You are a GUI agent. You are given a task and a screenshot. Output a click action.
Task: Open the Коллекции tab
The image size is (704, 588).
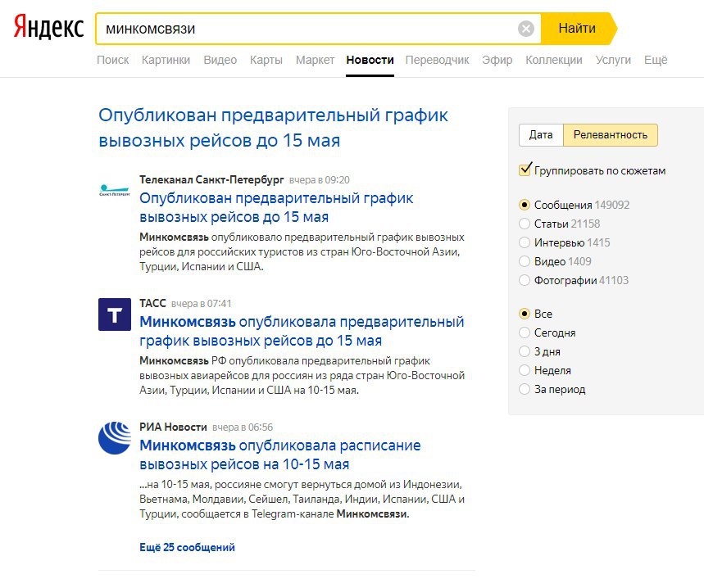tap(553, 60)
